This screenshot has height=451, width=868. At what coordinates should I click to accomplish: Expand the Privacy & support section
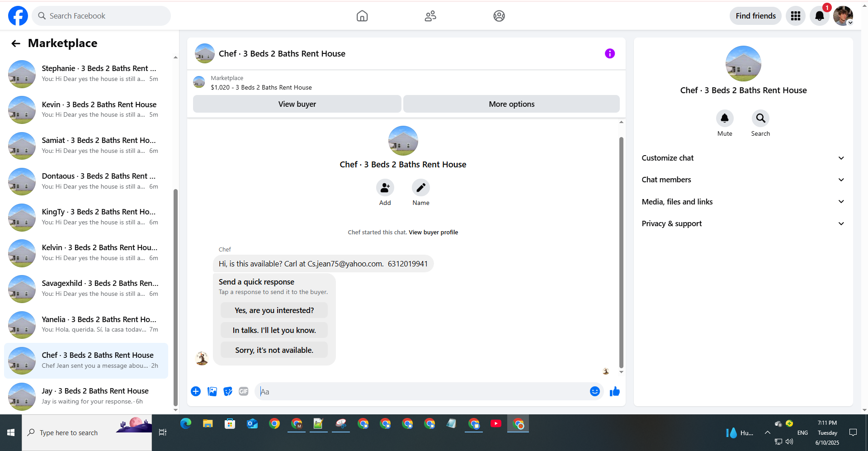(x=743, y=223)
